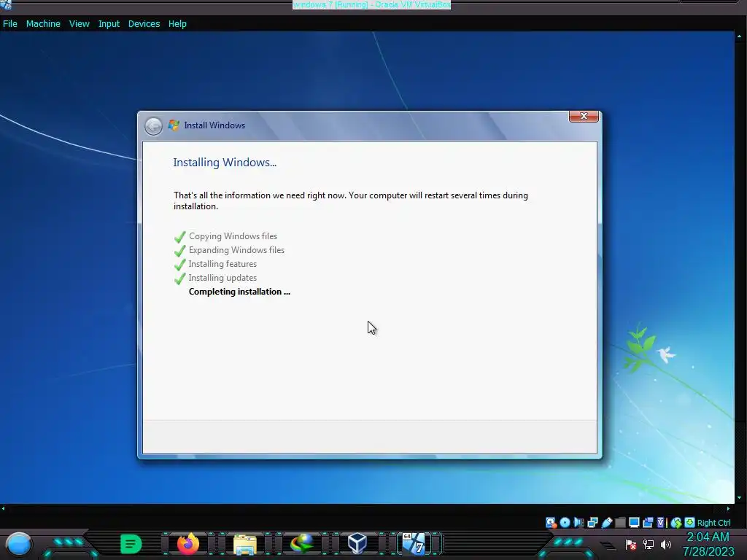
Task: Open the Input menu
Action: click(x=109, y=24)
